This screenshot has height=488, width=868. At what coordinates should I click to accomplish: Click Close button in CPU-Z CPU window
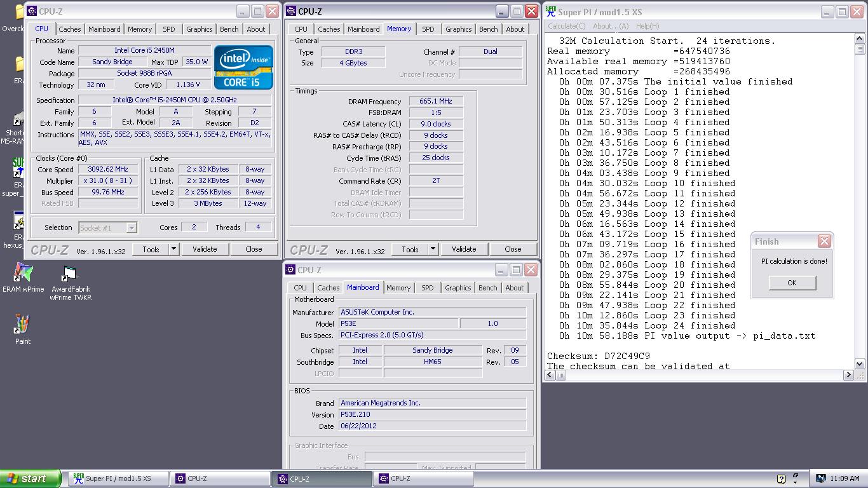pyautogui.click(x=254, y=249)
